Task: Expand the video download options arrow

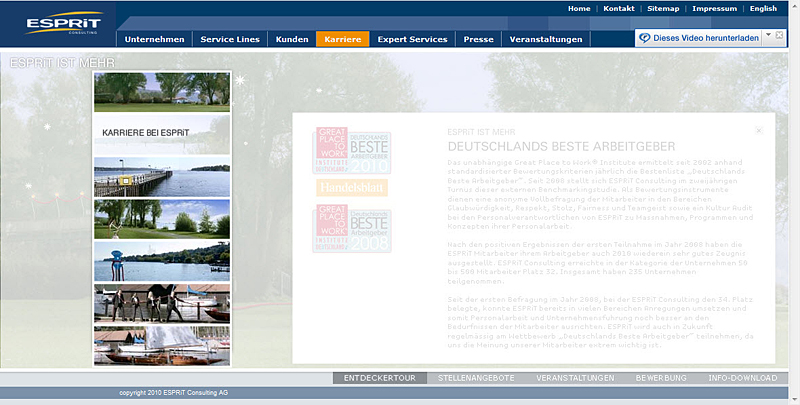Action: [767, 35]
